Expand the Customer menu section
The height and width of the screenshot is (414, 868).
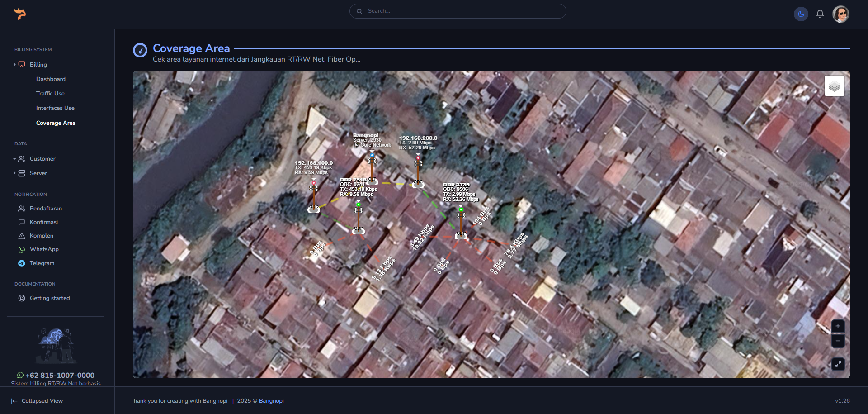tap(42, 159)
